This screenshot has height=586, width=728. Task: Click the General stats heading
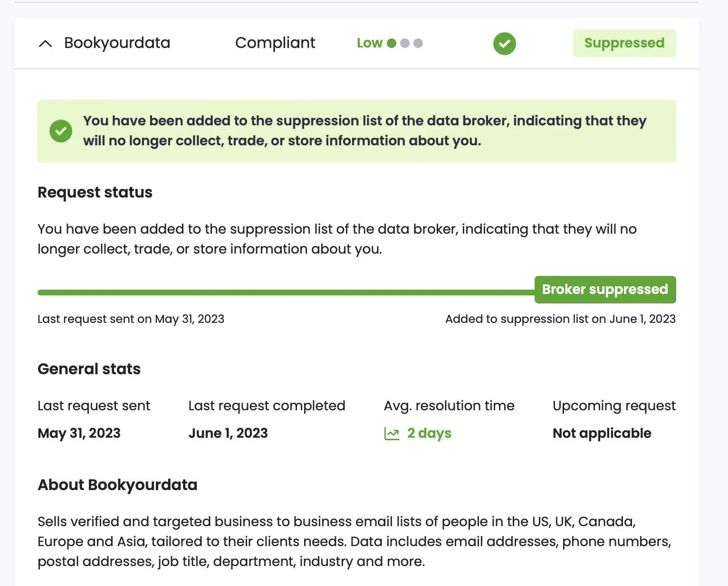click(89, 369)
